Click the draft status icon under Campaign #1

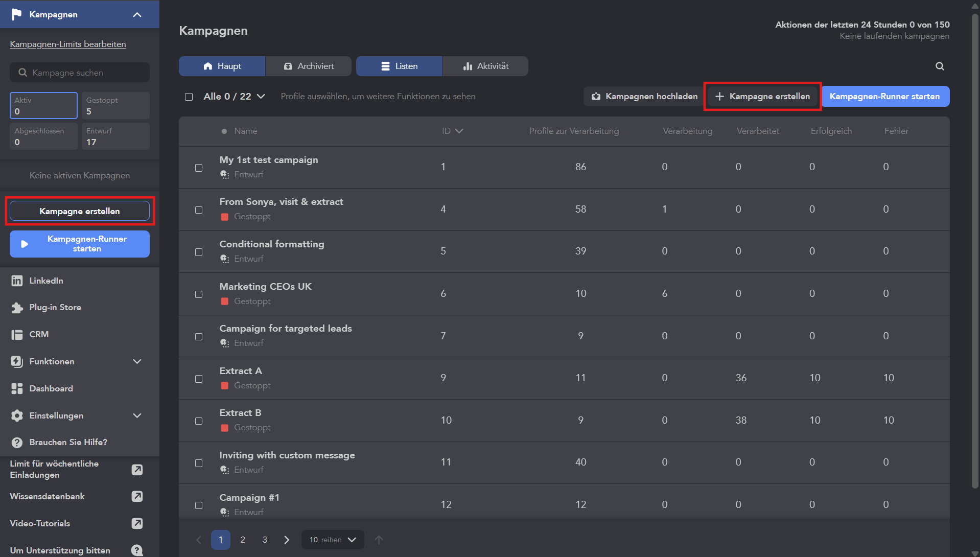point(224,513)
